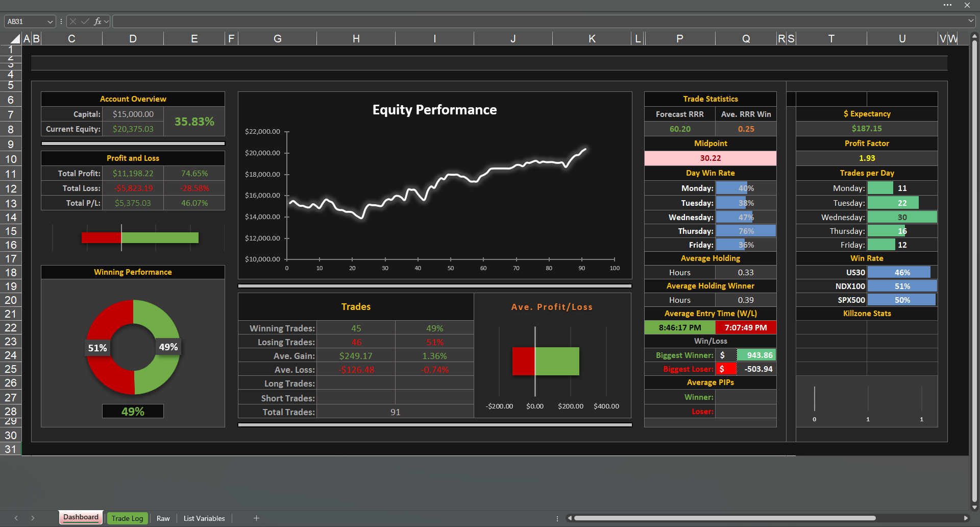Expand the formula bar with chevron
Viewport: 980px width, 527px height.
(970, 21)
